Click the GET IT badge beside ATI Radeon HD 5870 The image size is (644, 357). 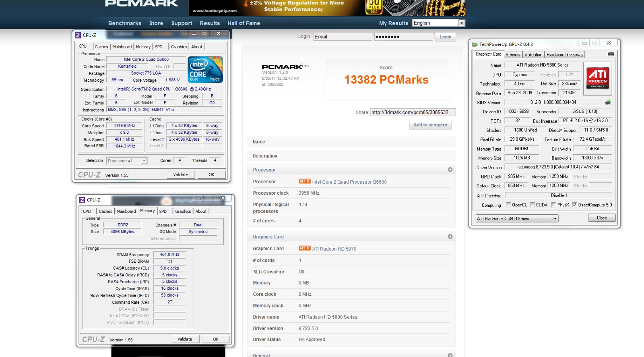coord(305,248)
